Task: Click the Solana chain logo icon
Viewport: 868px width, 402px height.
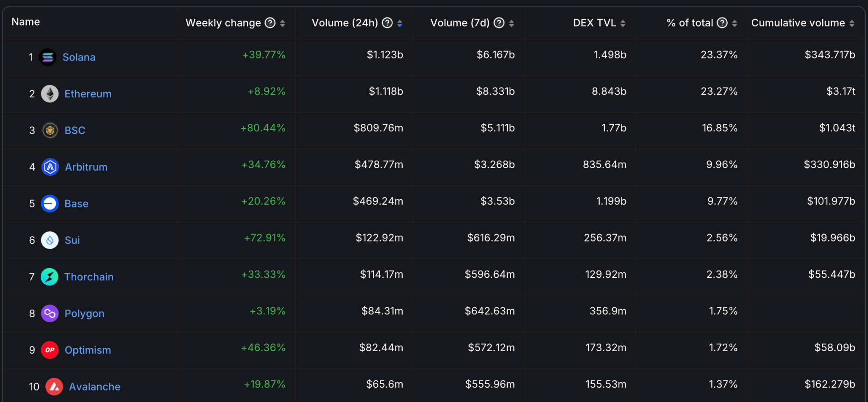Action: pyautogui.click(x=47, y=57)
